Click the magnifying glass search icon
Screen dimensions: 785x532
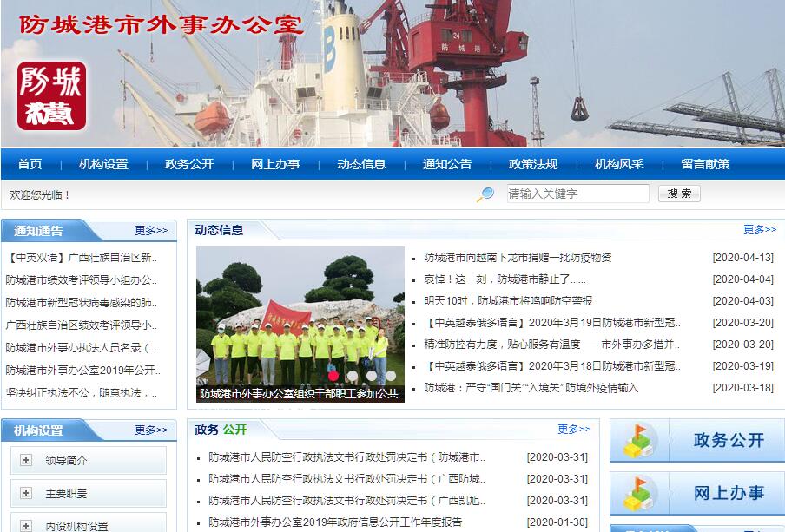tap(485, 194)
